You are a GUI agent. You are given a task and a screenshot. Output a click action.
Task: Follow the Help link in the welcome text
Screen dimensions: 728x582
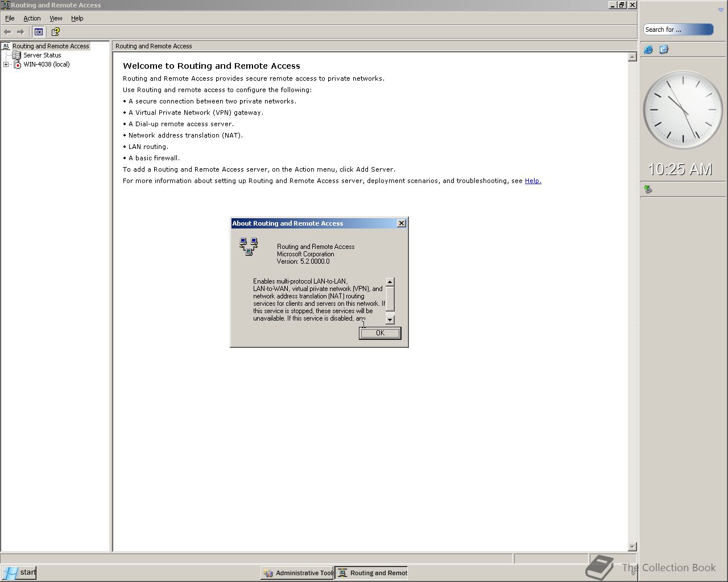pyautogui.click(x=533, y=181)
